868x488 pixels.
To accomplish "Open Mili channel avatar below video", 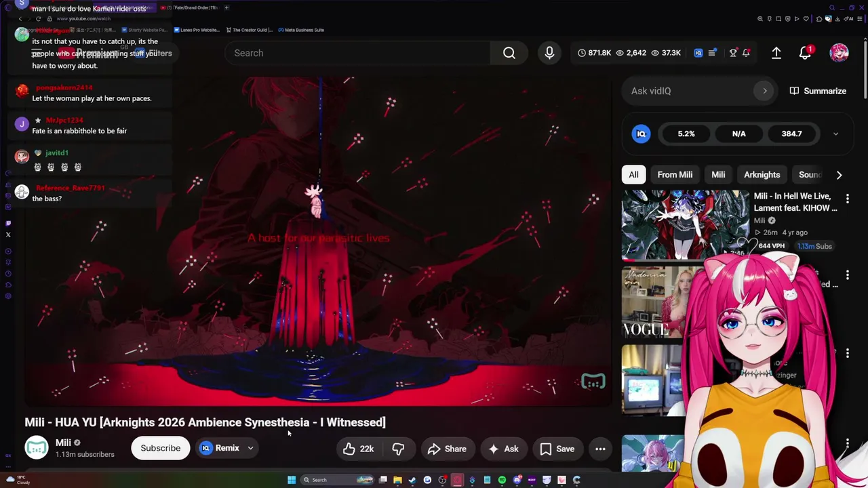I will pyautogui.click(x=37, y=448).
